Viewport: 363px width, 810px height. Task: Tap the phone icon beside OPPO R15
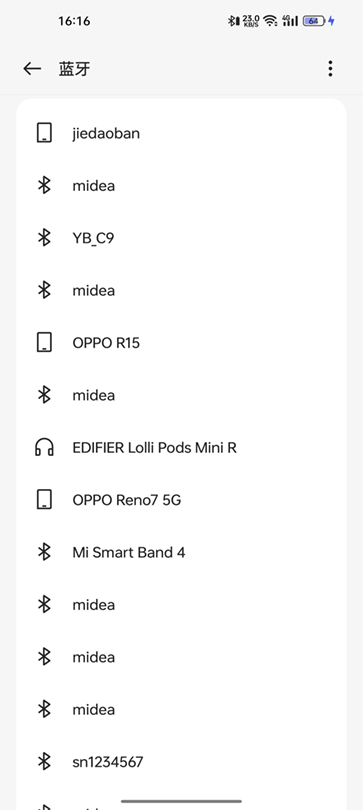coord(44,342)
